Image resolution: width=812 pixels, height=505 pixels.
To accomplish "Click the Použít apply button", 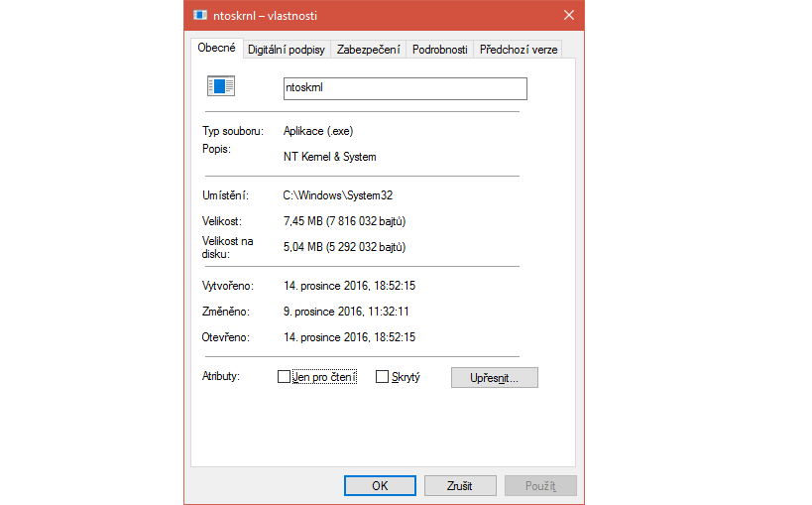I will 540,486.
